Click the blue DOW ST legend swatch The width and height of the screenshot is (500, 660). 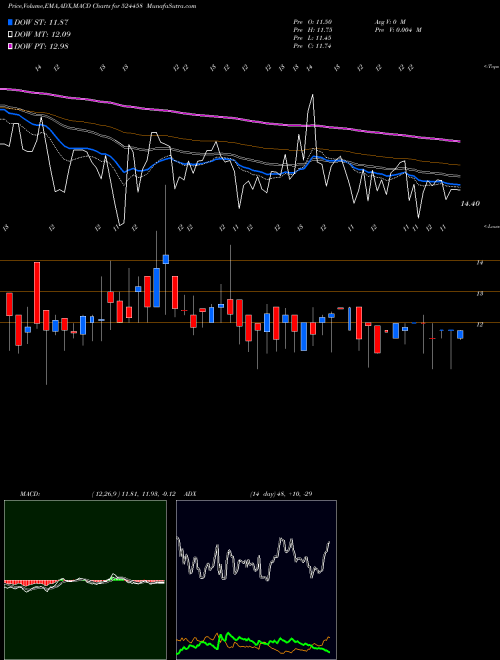pos(11,22)
